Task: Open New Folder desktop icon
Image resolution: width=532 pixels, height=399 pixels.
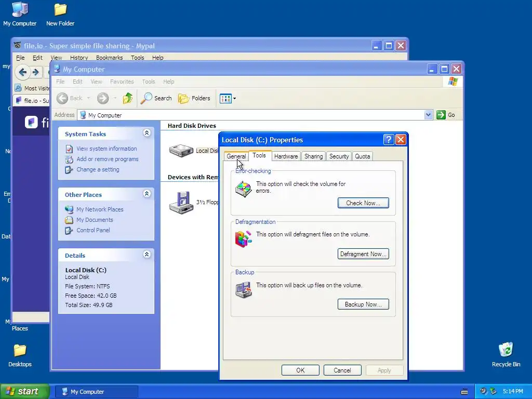Action: [60, 14]
